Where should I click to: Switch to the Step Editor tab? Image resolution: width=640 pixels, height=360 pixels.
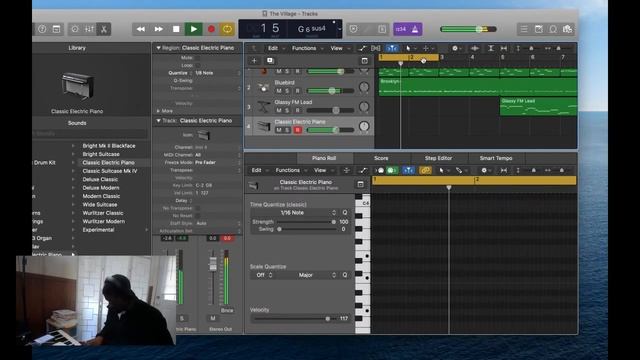coord(438,158)
